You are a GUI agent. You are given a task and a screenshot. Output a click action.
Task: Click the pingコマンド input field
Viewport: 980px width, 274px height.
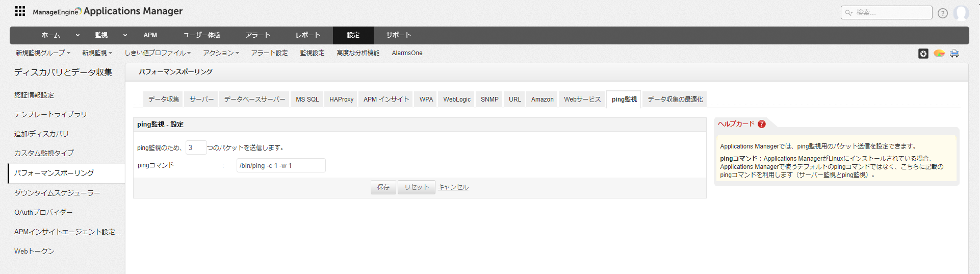(281, 165)
